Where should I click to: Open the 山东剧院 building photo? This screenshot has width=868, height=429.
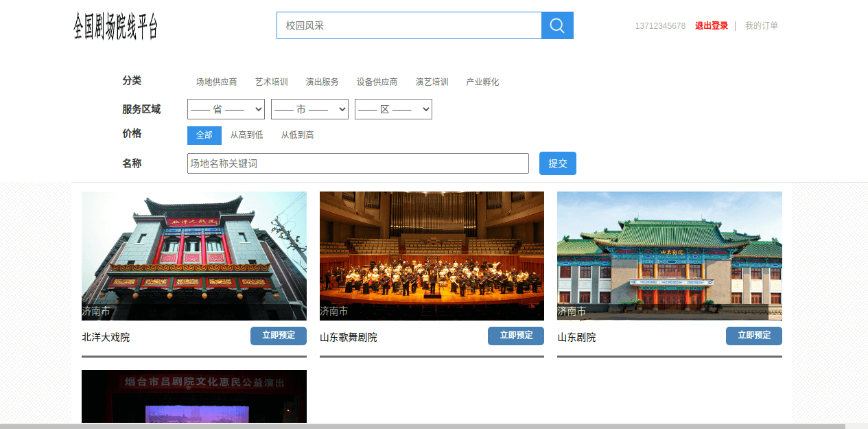(670, 255)
